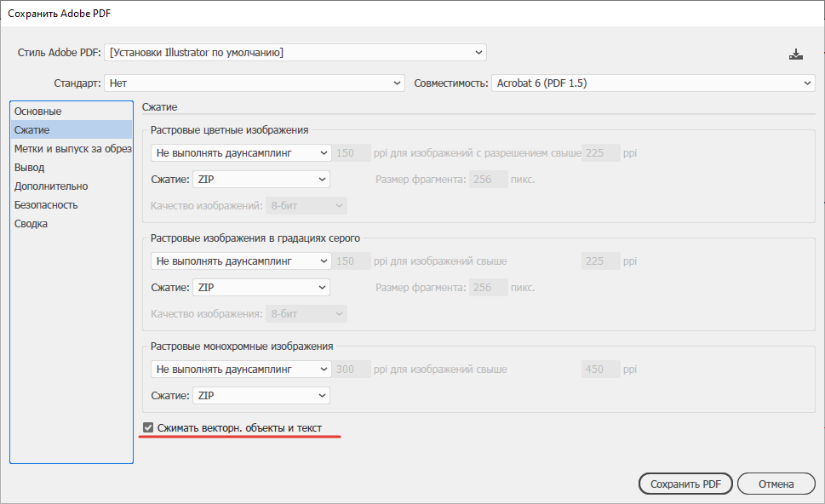Toggle the compress vector objects and text checkbox

click(148, 427)
